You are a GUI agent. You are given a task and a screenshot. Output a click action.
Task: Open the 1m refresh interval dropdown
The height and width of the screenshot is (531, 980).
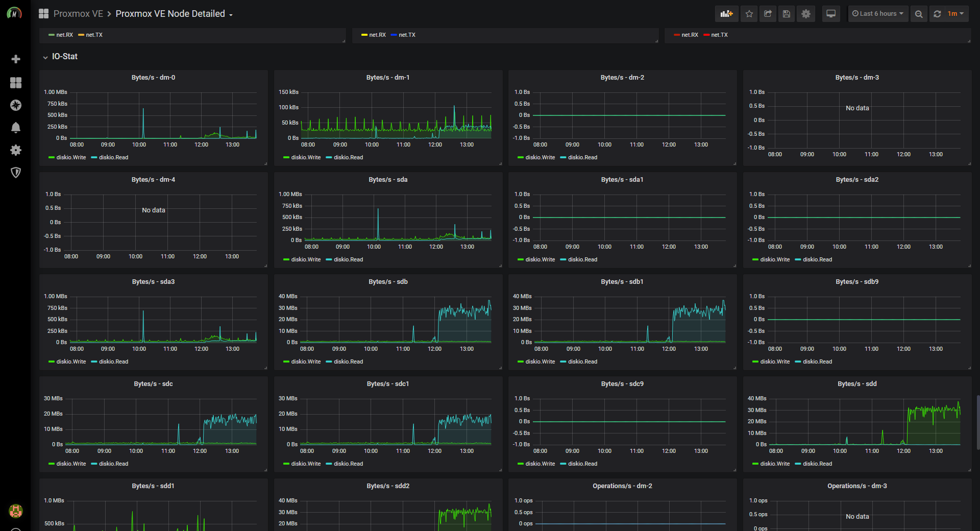click(x=955, y=14)
